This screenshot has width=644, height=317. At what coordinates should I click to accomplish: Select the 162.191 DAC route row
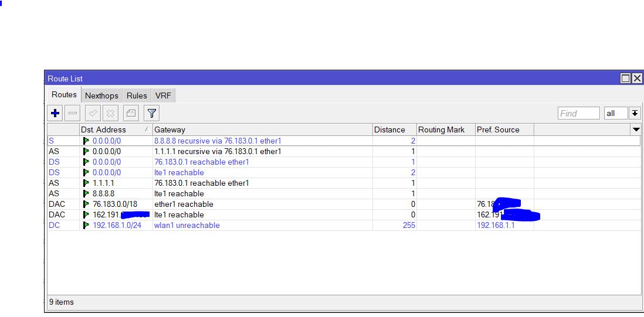[x=344, y=214]
